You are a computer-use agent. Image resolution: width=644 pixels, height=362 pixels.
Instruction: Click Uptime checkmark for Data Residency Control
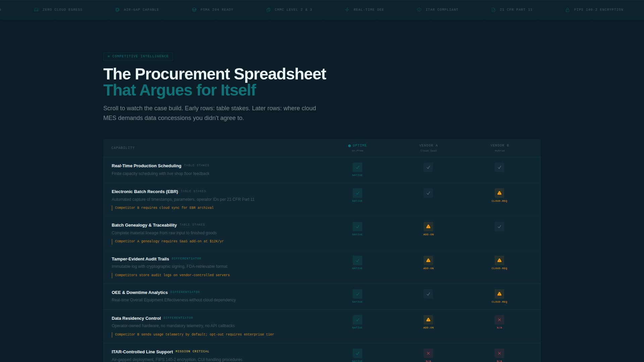click(x=358, y=320)
